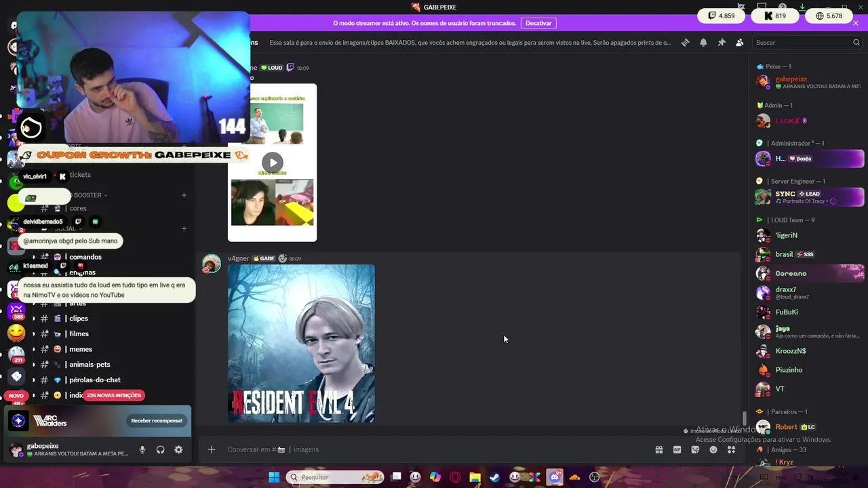
Task: Open the emoji picker
Action: (713, 449)
